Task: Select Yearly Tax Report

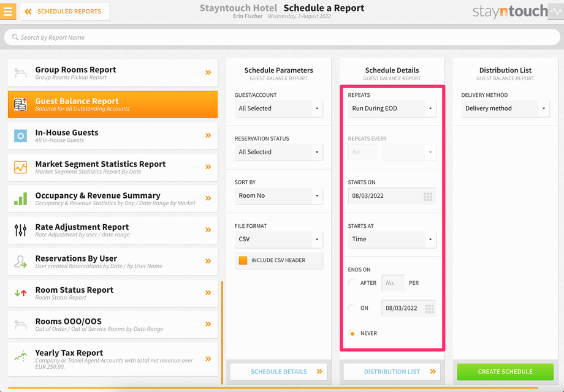Action: click(113, 360)
